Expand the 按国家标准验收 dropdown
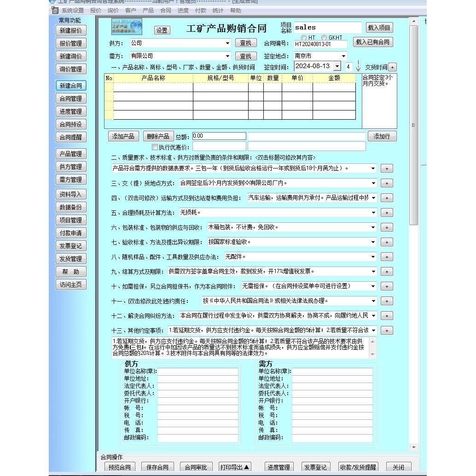Image resolution: width=476 pixels, height=476 pixels. tap(373, 242)
